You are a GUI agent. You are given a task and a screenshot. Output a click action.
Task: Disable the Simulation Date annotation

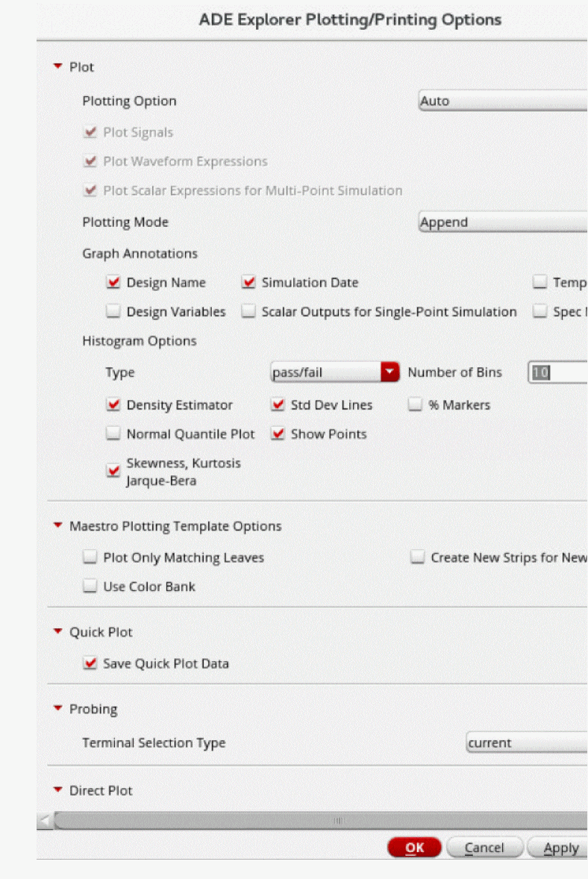248,283
